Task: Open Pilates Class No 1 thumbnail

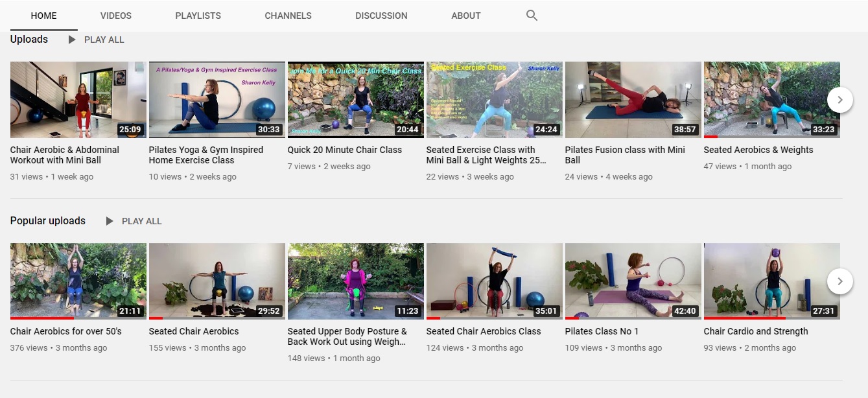Action: click(633, 281)
